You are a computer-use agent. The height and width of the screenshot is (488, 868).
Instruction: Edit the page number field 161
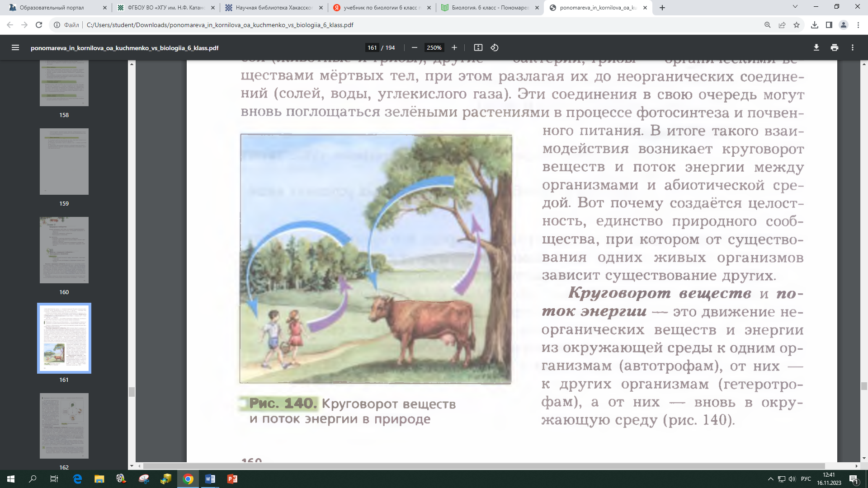372,47
